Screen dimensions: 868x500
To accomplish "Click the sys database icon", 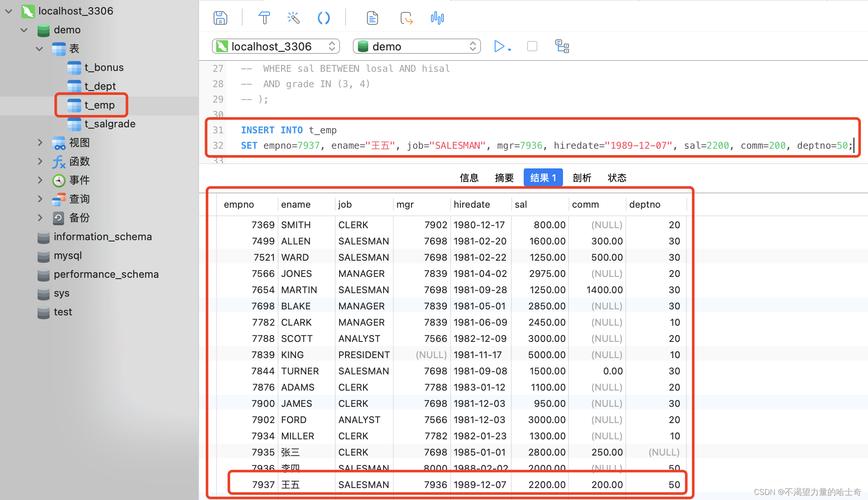I will pos(44,293).
